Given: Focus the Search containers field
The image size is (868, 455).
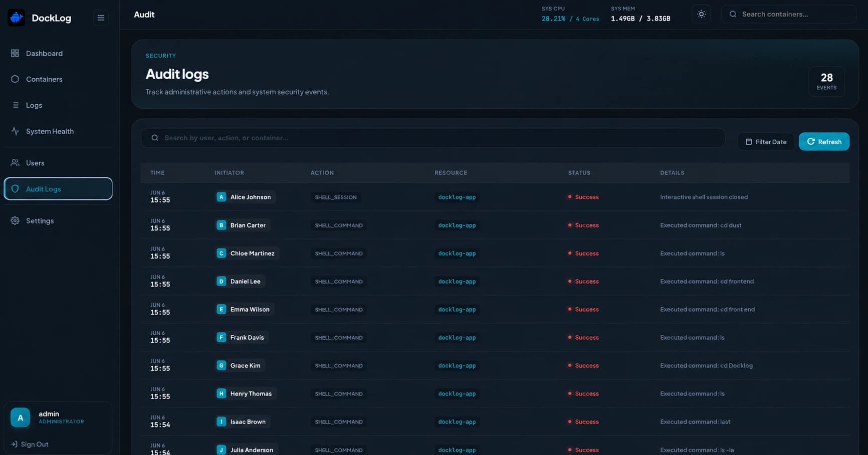Looking at the screenshot, I should point(789,14).
